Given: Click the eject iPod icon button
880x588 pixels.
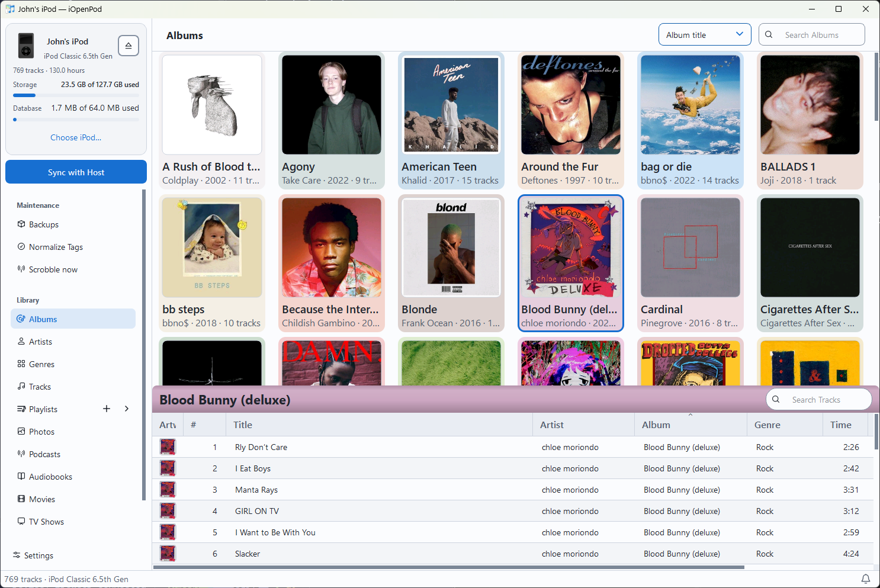Looking at the screenshot, I should tap(129, 46).
